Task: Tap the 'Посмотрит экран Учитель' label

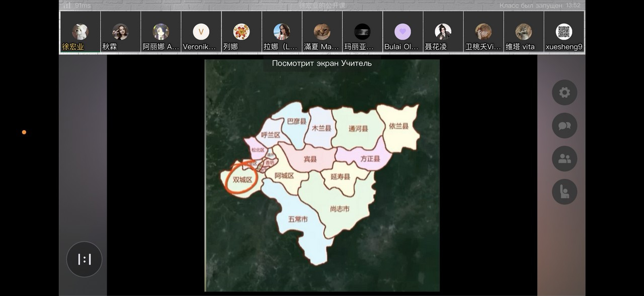Action: click(x=322, y=63)
